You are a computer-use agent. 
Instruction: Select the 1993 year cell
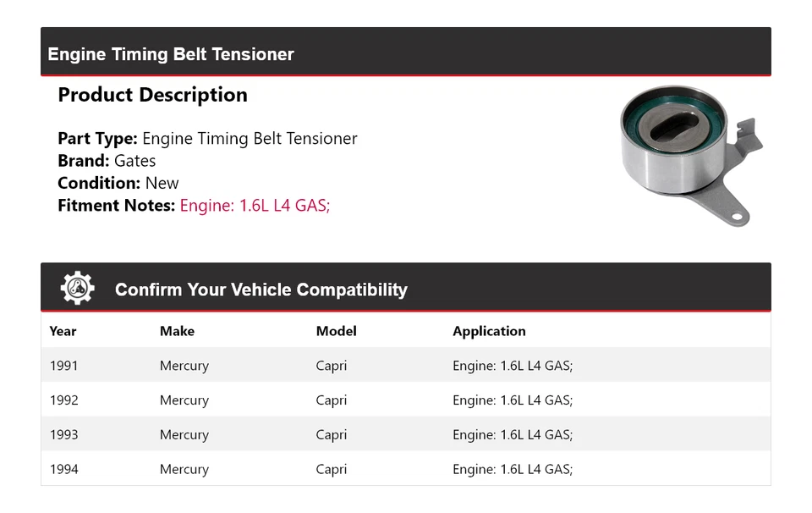63,435
